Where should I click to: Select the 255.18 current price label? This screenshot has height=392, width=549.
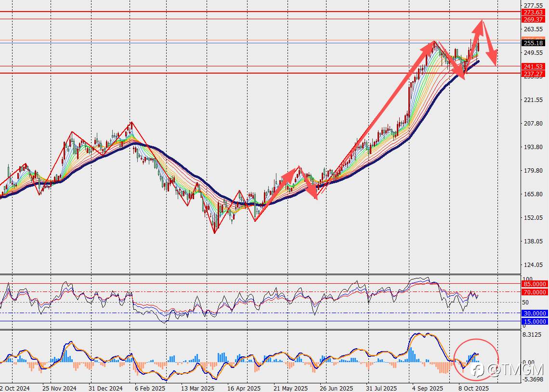click(x=533, y=43)
